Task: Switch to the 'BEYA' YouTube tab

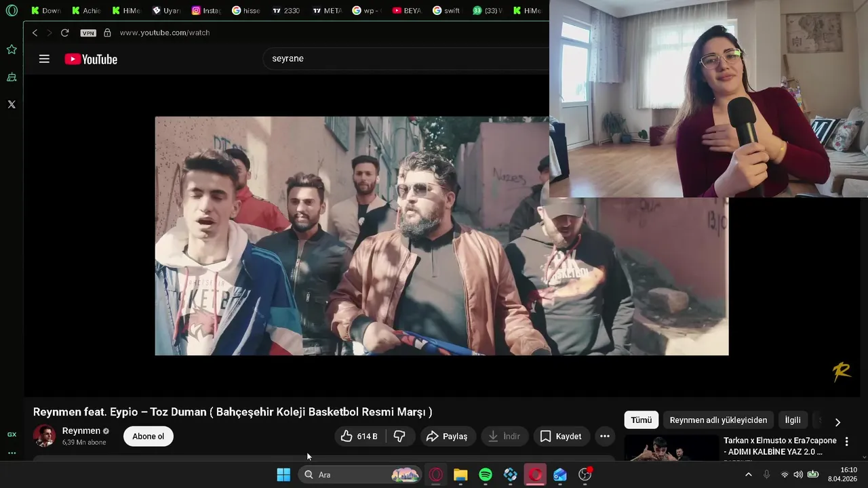Action: click(406, 11)
